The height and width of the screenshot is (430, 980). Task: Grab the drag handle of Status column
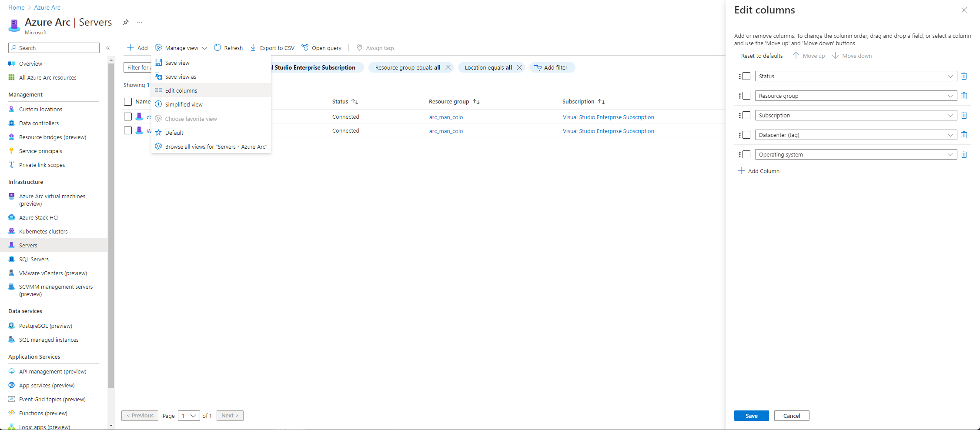[739, 76]
